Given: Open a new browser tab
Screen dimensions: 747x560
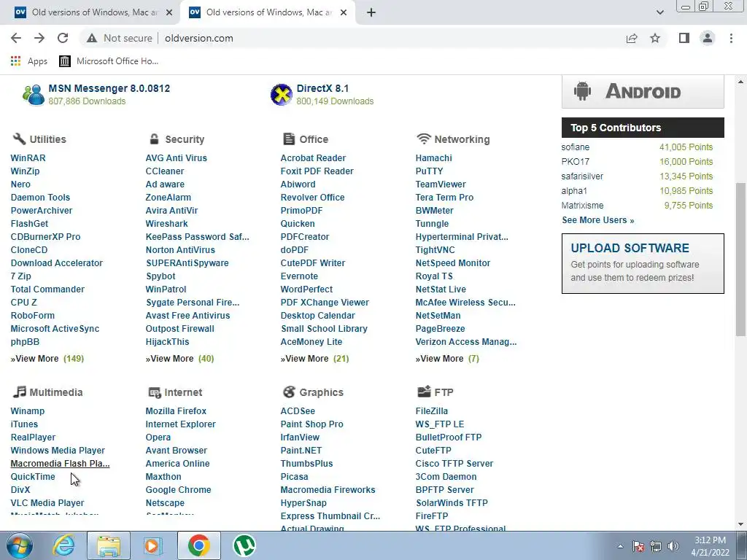Looking at the screenshot, I should tap(371, 12).
